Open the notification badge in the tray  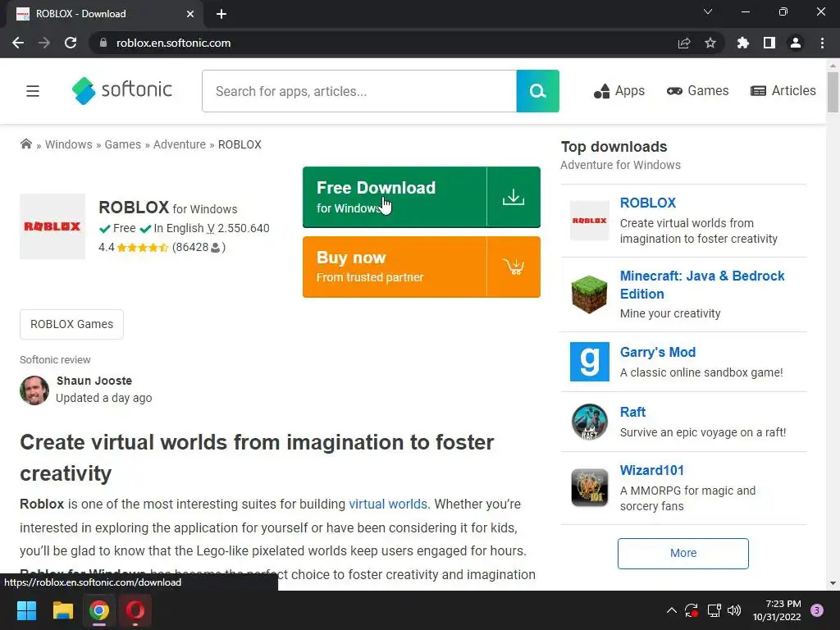pyautogui.click(x=817, y=610)
